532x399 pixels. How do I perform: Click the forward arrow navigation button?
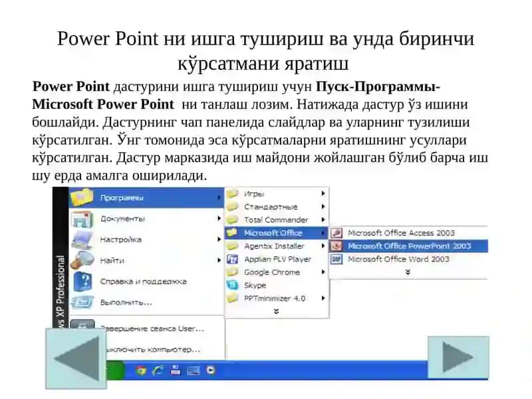click(x=458, y=357)
